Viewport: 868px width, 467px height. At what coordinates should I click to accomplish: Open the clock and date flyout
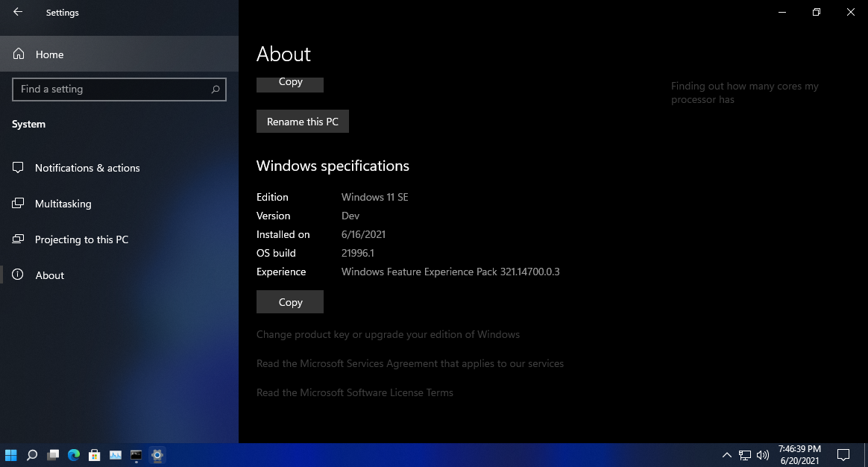pyautogui.click(x=799, y=455)
